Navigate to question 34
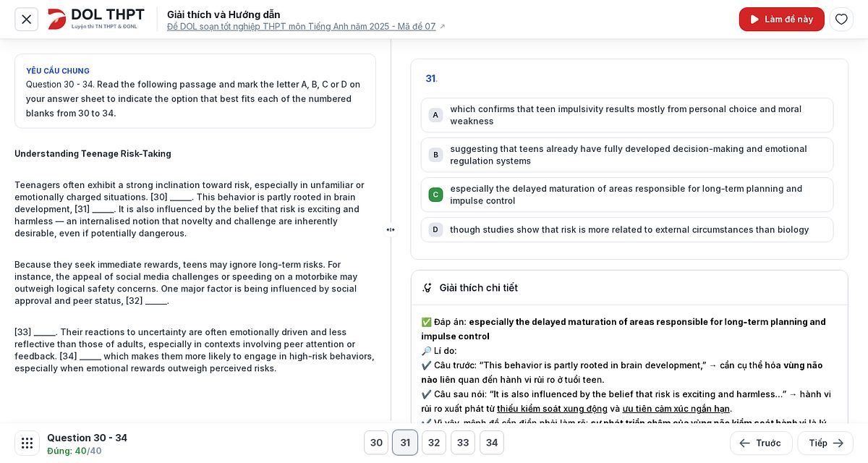This screenshot has width=868, height=463. click(x=492, y=443)
